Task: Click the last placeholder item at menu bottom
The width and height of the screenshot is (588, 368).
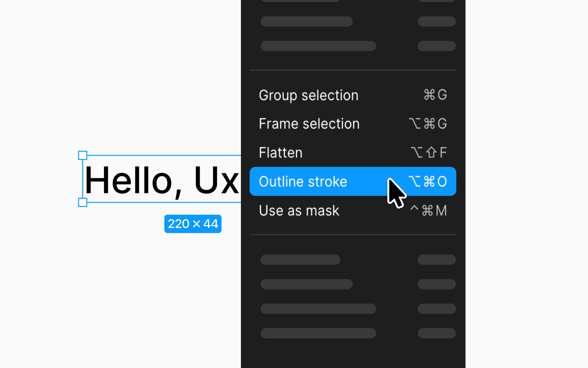Action: (318, 333)
